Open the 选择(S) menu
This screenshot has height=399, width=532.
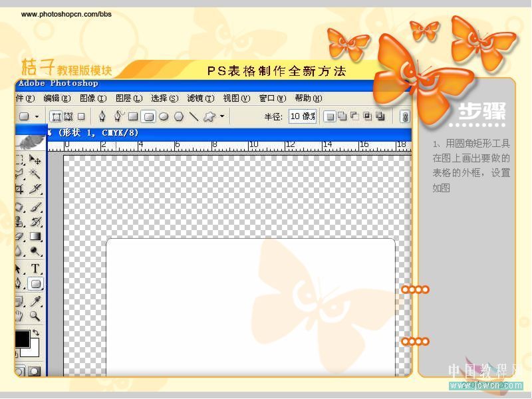(164, 98)
